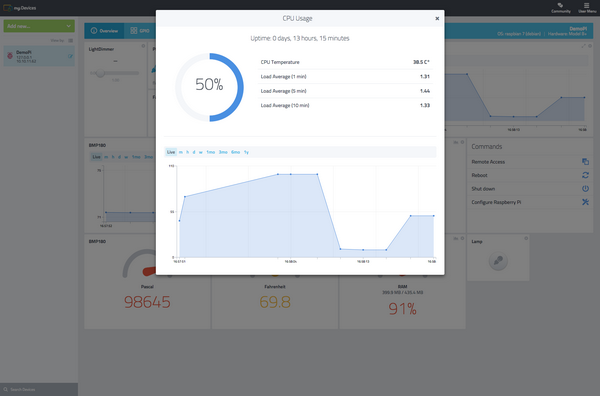
Task: Select the 1y range in CPU chart
Action: (246, 152)
